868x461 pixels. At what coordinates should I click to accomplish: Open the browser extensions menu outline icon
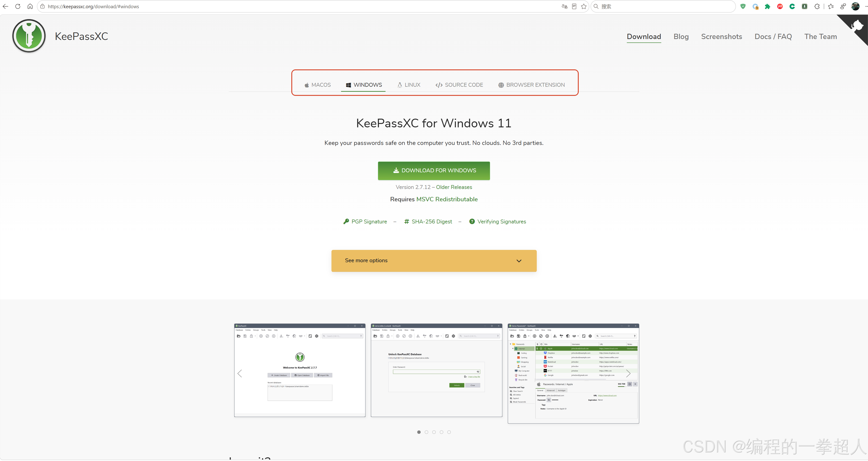click(x=817, y=6)
